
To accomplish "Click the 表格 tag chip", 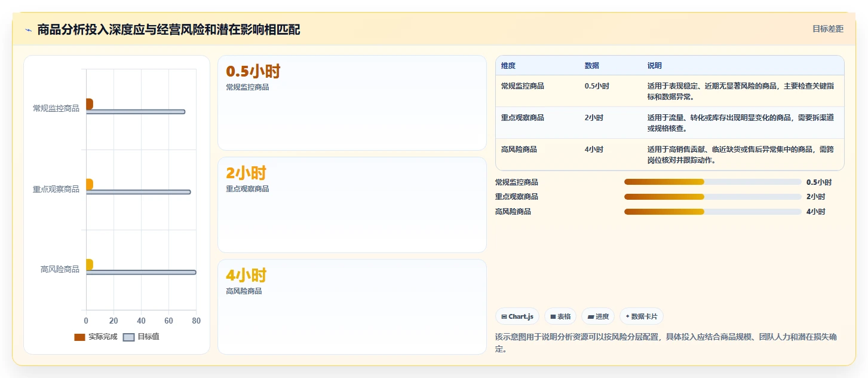I will (560, 316).
